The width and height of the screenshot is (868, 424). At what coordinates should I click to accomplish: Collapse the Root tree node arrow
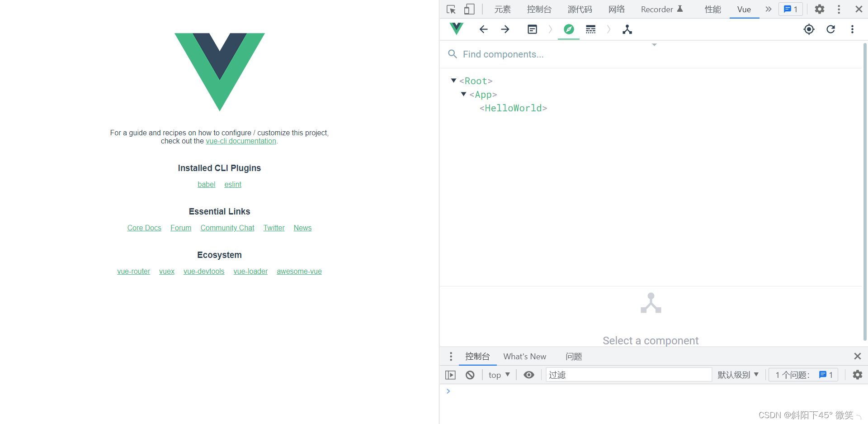(x=453, y=81)
